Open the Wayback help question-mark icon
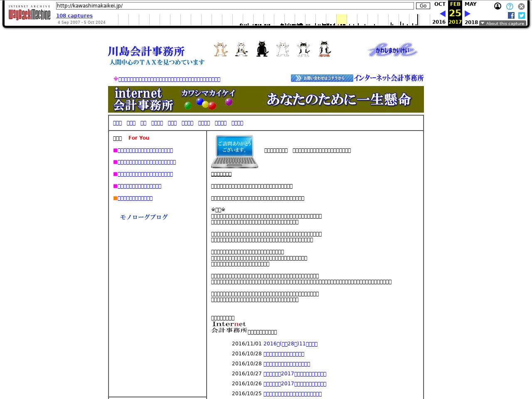The height and width of the screenshot is (399, 532). click(x=510, y=6)
